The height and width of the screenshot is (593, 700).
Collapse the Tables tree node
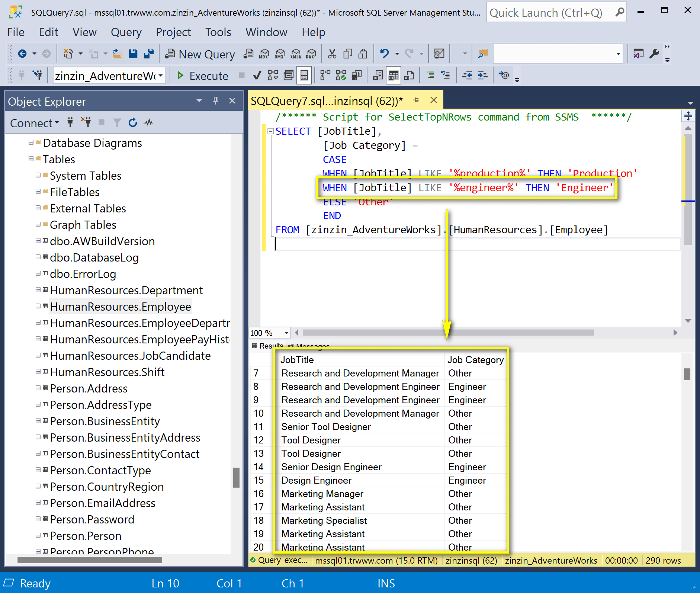(x=31, y=159)
